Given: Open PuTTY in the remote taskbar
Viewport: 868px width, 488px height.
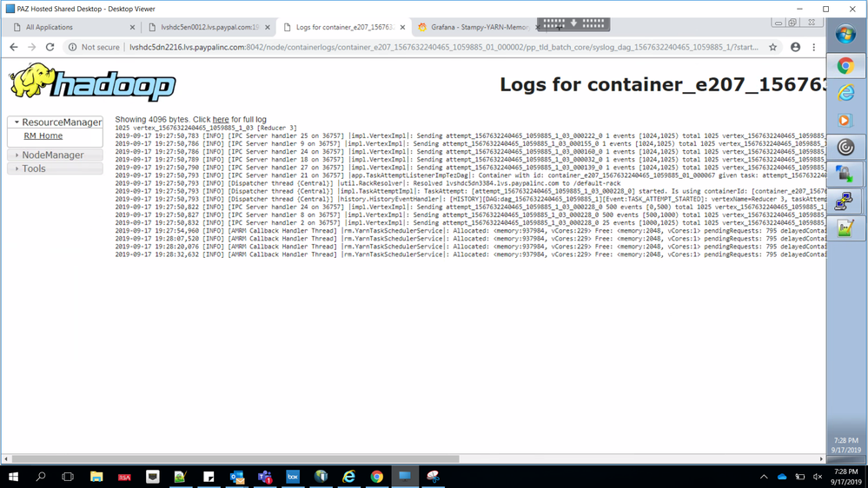Looking at the screenshot, I should [x=845, y=201].
